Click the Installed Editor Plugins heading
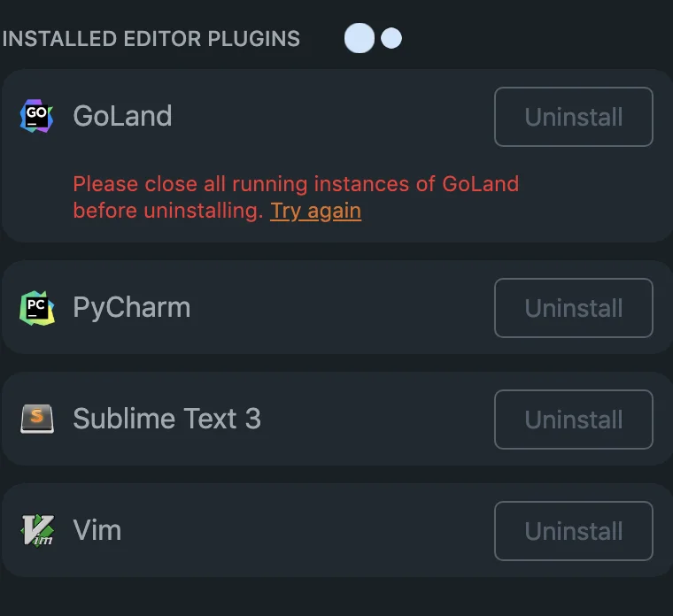Image resolution: width=673 pixels, height=616 pixels. coord(151,39)
